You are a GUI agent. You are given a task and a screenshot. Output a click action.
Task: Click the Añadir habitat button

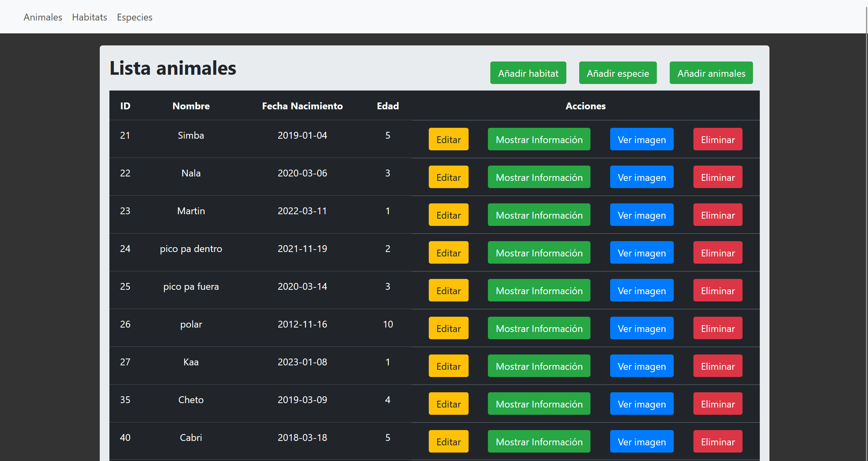528,73
